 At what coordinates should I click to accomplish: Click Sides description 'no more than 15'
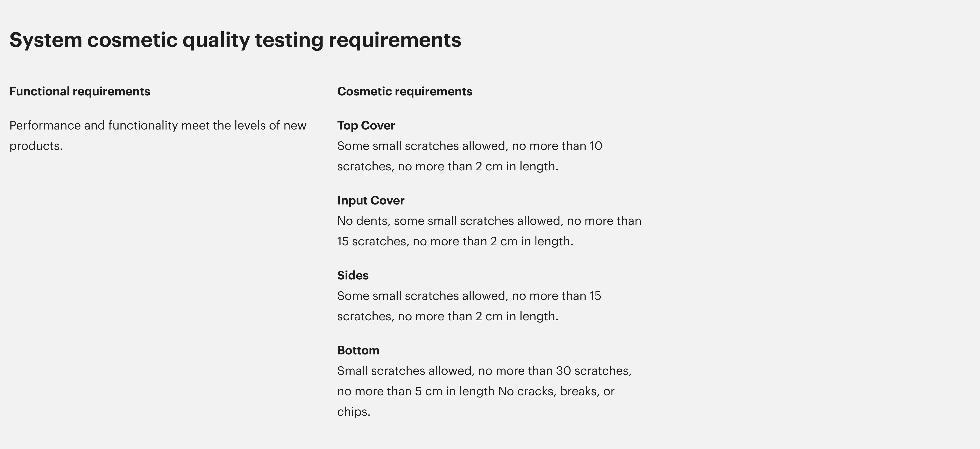tap(556, 296)
